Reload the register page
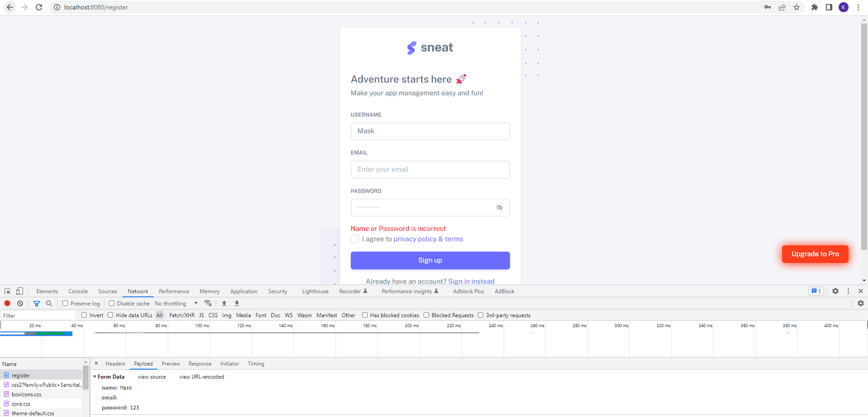 point(39,7)
